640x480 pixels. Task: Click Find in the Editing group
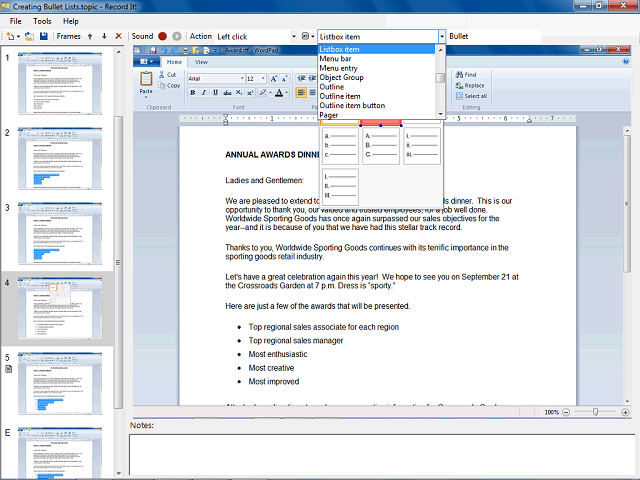(x=466, y=75)
